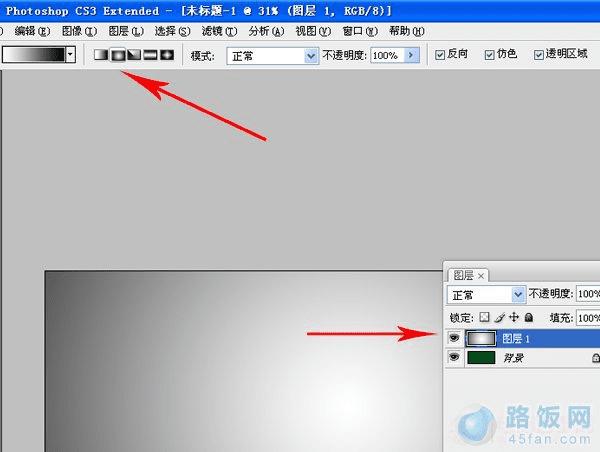The width and height of the screenshot is (600, 452).
Task: Toggle the 反向 checkbox
Action: point(440,55)
